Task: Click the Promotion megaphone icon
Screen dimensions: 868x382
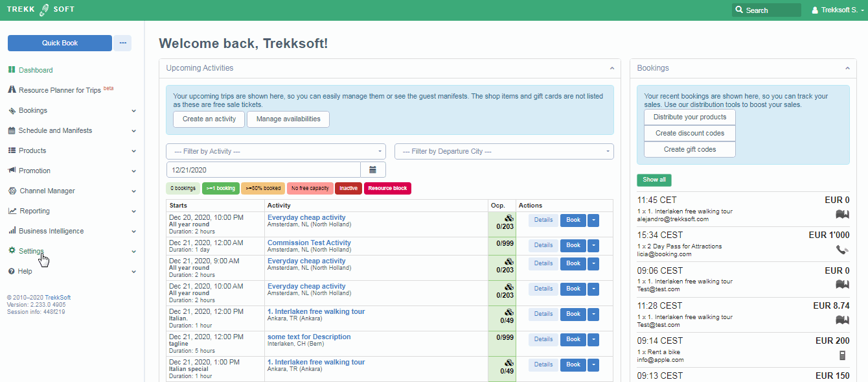Action: (x=12, y=171)
